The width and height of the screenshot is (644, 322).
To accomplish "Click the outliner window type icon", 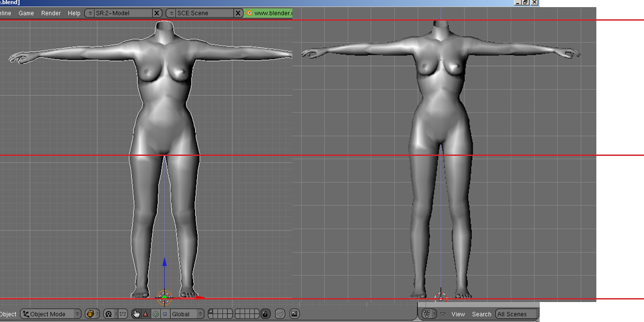I will tap(426, 314).
